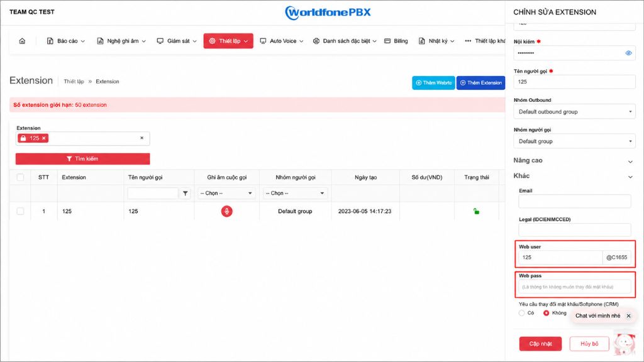Remove the 125 tag from Extension filter
The width and height of the screenshot is (644, 362).
43,138
